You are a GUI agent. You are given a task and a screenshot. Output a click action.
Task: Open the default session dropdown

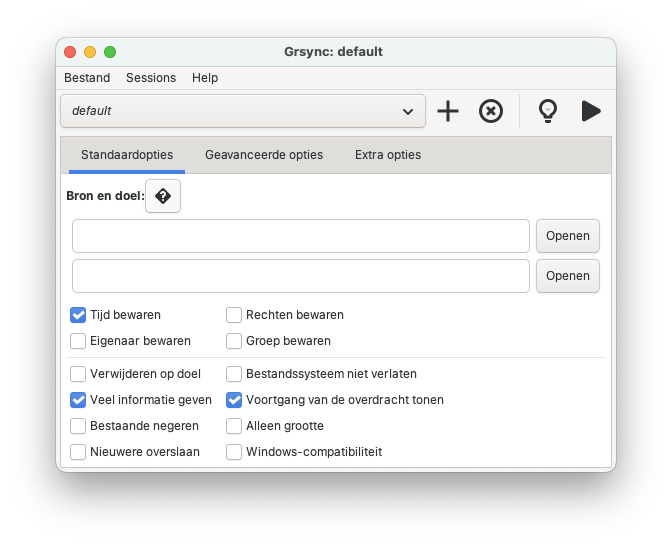tap(243, 111)
